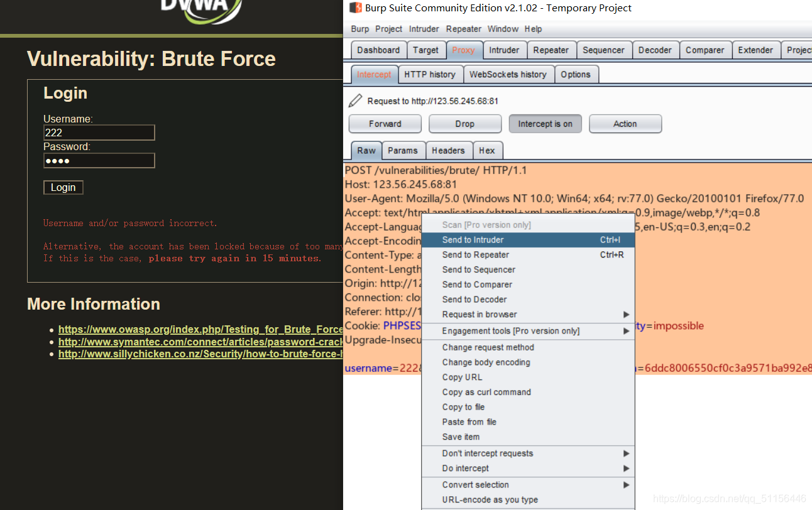The image size is (812, 510).
Task: Select the Hex request view tab
Action: coord(487,151)
